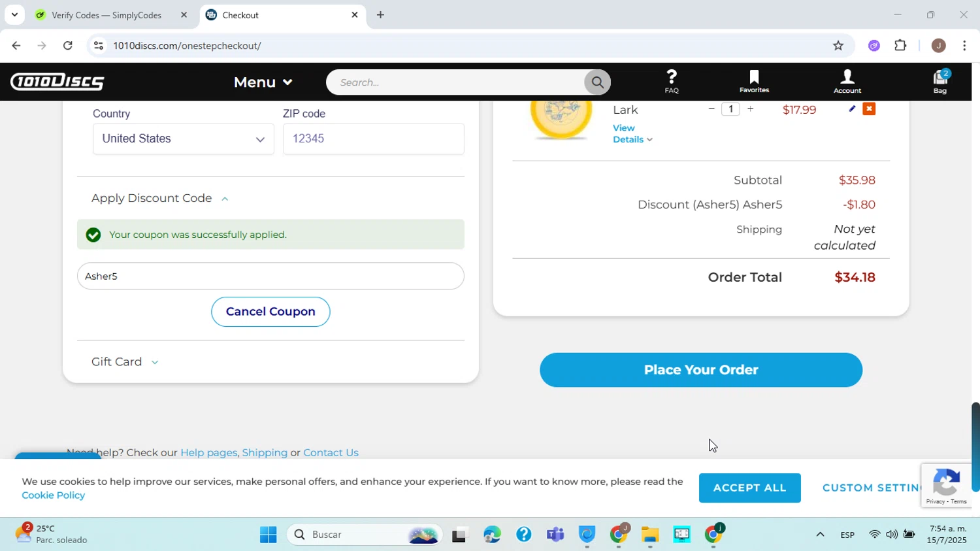Viewport: 980px width, 551px height.
Task: Click the 1010Discs logo
Action: coord(57,82)
